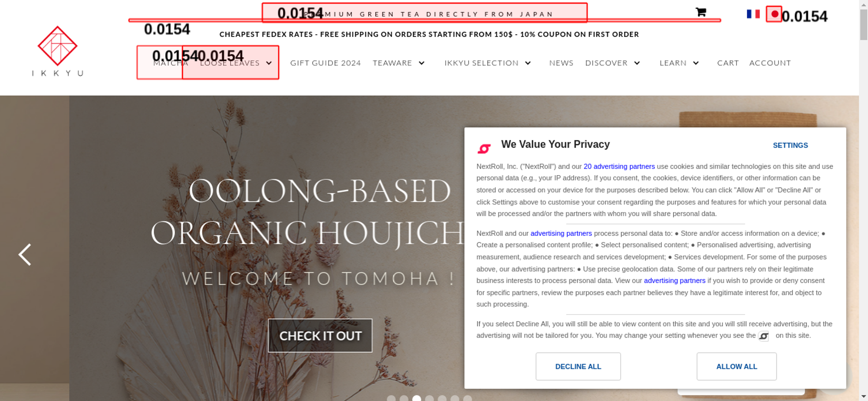Open the Matcha menu item

[x=171, y=63]
